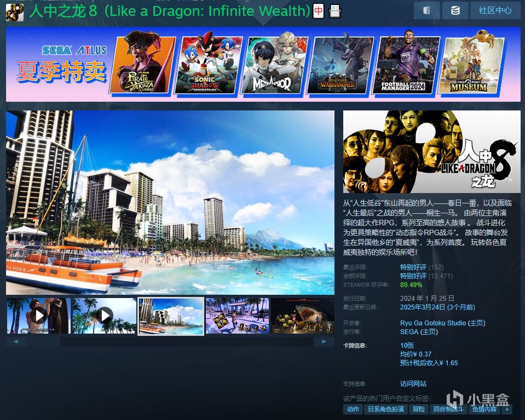The image size is (525, 420).
Task: Click the main Hawaii beach screenshot
Action: [x=170, y=202]
